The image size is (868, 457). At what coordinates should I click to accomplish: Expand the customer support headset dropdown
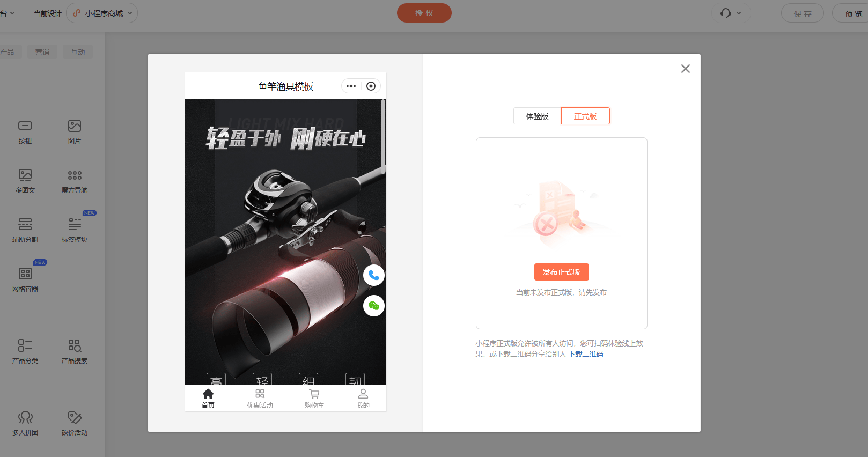[x=731, y=13]
